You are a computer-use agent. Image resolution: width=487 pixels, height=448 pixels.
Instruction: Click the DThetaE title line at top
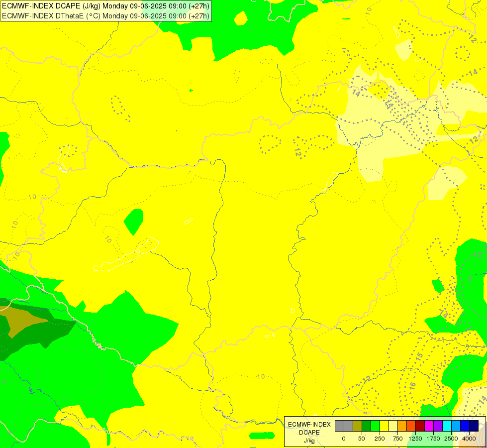pos(105,16)
